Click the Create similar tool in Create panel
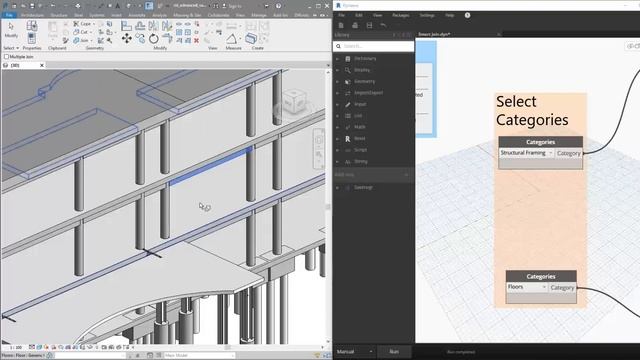 point(251,38)
